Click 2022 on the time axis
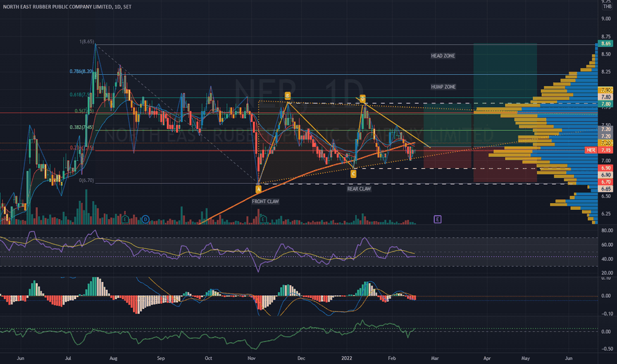The image size is (617, 364). (347, 358)
